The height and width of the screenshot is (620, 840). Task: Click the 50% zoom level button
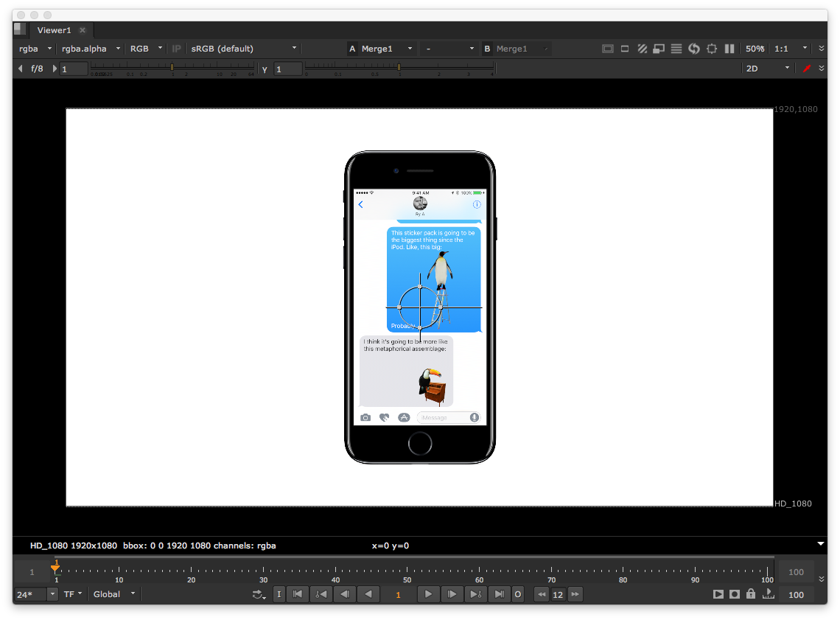[755, 49]
